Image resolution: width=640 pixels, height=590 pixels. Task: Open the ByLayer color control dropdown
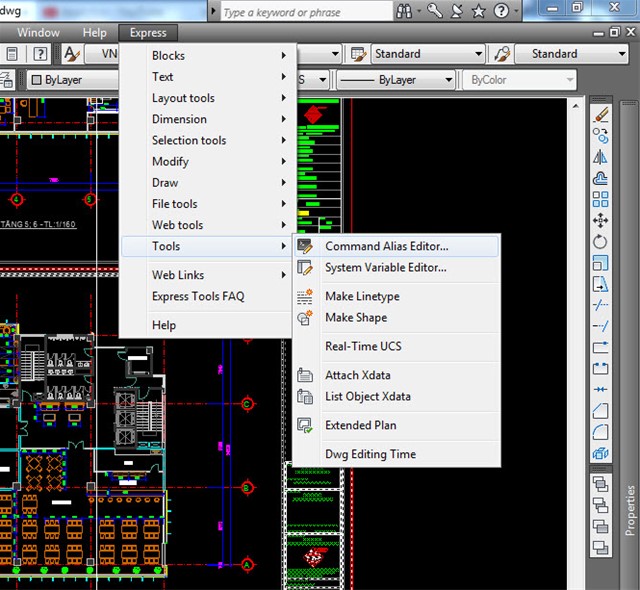[73, 80]
